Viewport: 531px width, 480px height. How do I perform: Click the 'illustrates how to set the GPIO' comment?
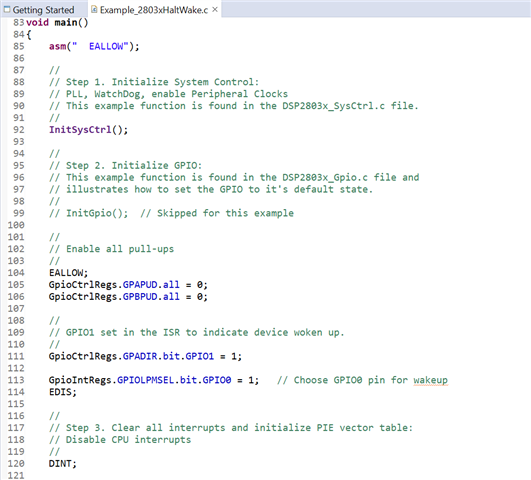pyautogui.click(x=211, y=189)
